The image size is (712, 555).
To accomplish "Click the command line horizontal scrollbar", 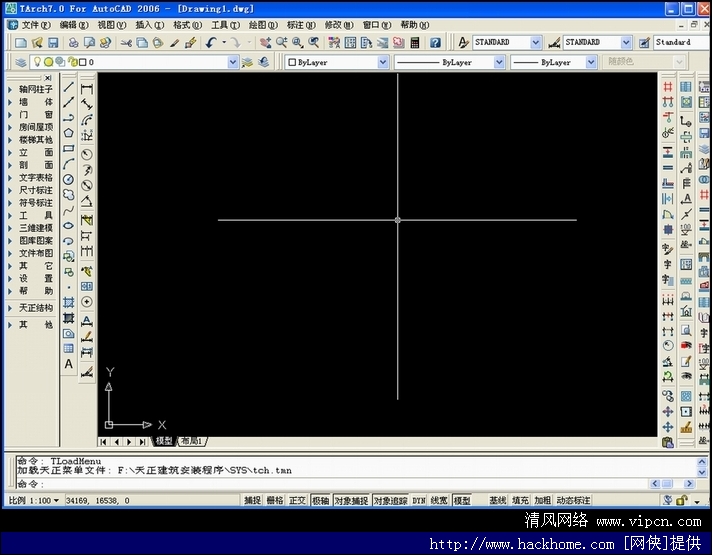I will point(672,484).
